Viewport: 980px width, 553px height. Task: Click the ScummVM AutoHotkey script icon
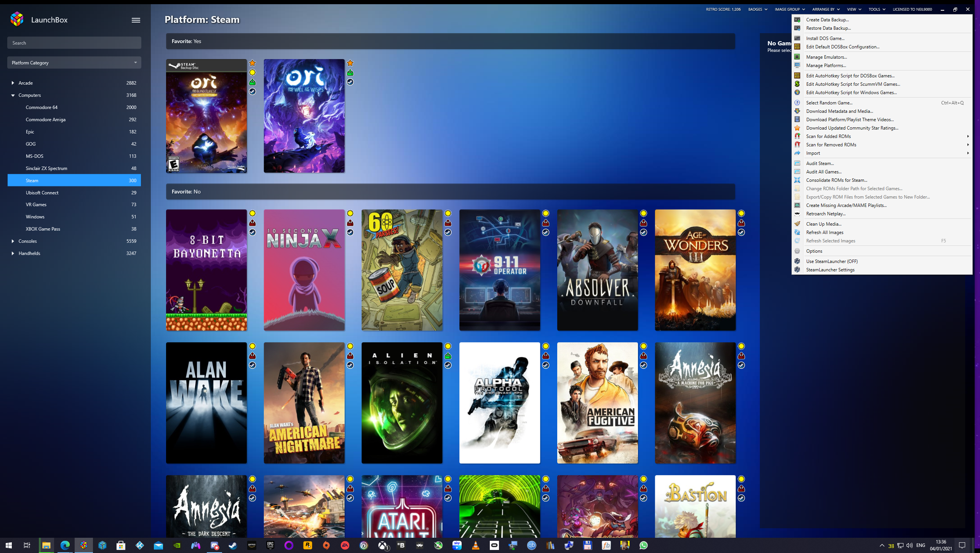(x=797, y=84)
